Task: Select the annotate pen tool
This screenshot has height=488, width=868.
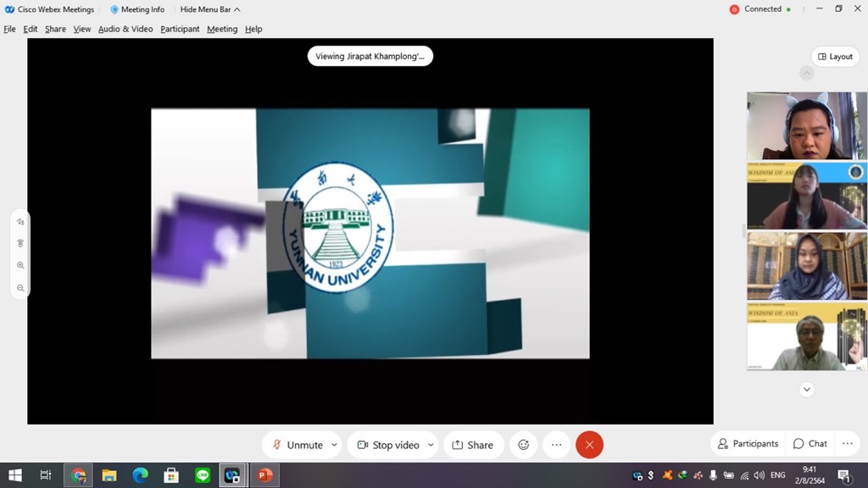Action: coord(20,221)
